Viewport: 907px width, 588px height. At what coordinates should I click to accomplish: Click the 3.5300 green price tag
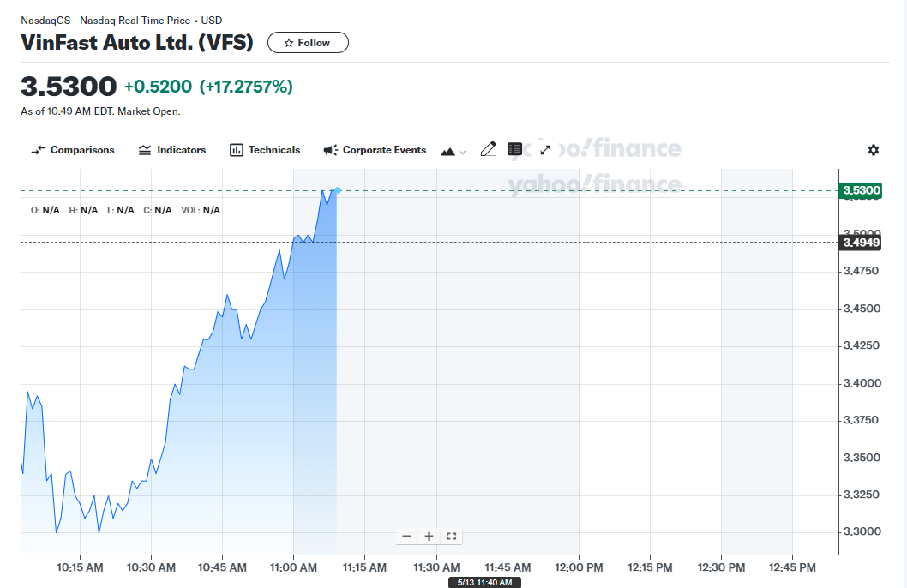[x=860, y=190]
